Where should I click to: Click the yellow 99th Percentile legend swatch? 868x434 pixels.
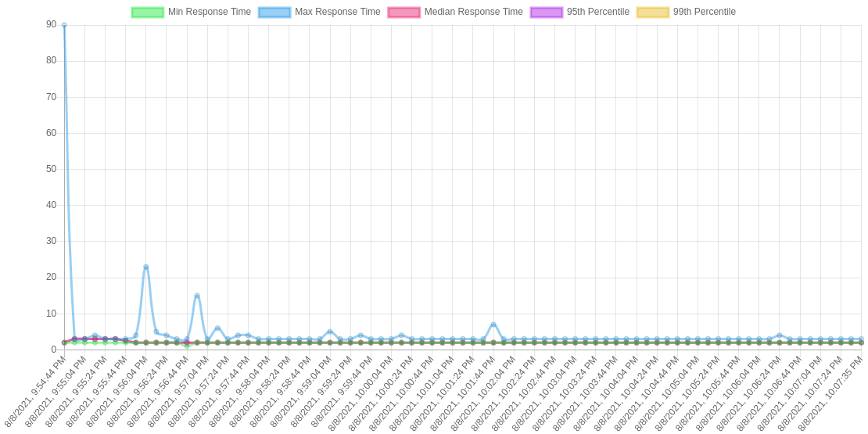pyautogui.click(x=652, y=12)
